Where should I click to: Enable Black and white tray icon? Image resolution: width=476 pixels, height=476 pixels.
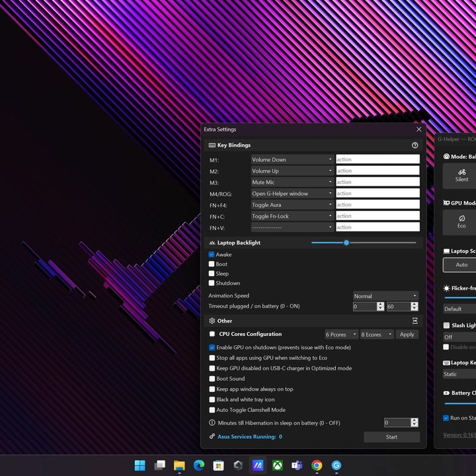click(212, 399)
